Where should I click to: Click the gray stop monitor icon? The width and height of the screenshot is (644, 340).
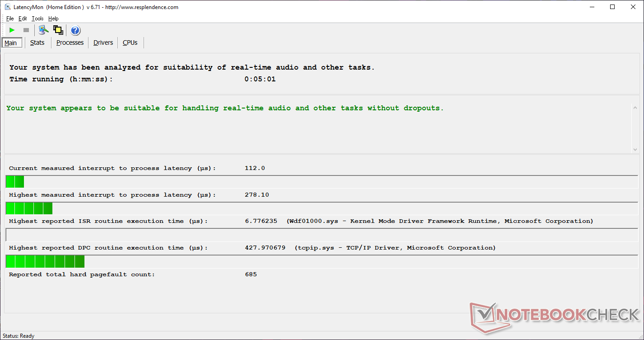(26, 30)
